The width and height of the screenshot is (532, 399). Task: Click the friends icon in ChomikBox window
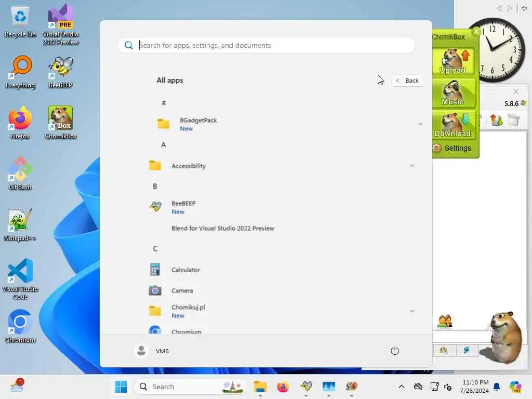click(x=445, y=321)
